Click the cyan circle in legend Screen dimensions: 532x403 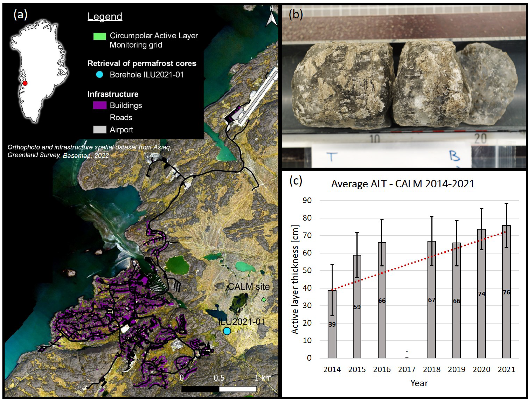coord(99,75)
